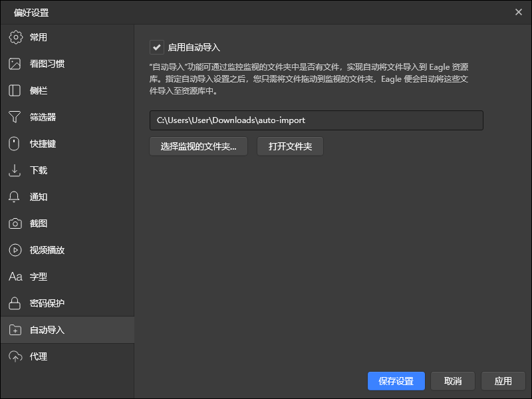Switch to 看图习惯 settings
Image resolution: width=532 pixels, height=399 pixels.
[47, 64]
